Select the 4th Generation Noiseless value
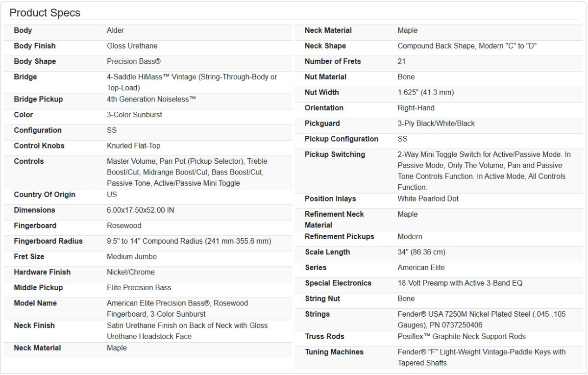Image resolution: width=588 pixels, height=375 pixels. click(x=151, y=100)
